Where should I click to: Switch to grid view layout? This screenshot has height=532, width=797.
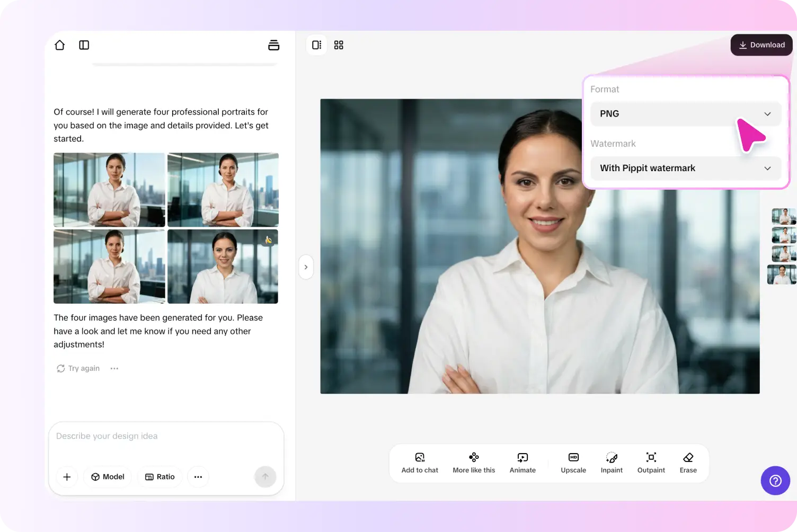[339, 45]
